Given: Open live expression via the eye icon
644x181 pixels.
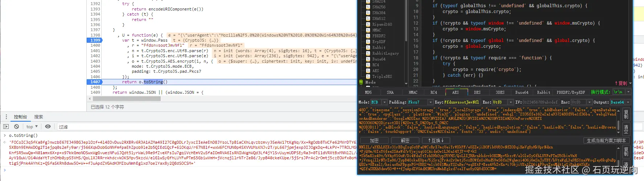Looking at the screenshot, I should [48, 126].
